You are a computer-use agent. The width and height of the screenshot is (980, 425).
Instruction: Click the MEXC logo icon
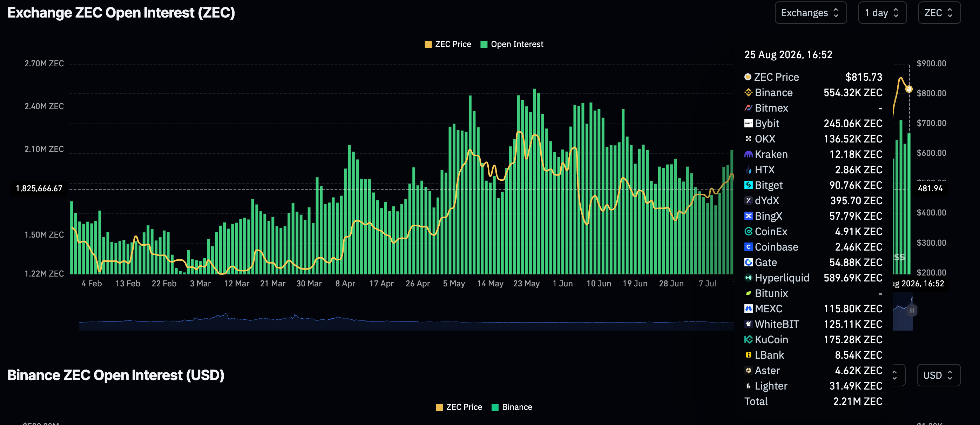tap(748, 308)
